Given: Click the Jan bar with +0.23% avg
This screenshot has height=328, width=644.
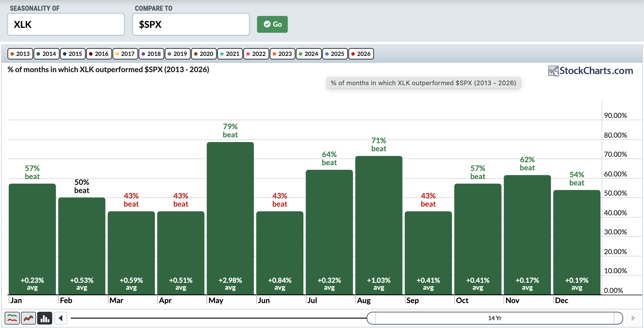Looking at the screenshot, I should tap(32, 239).
